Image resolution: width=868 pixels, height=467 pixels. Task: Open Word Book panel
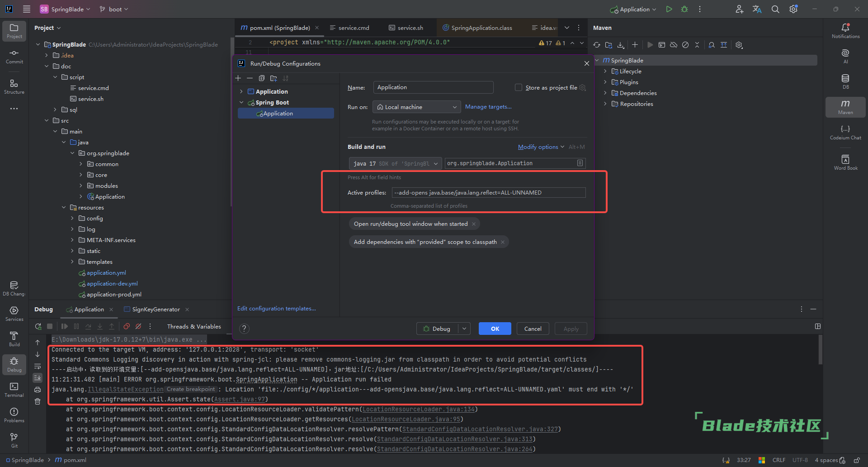tap(845, 162)
